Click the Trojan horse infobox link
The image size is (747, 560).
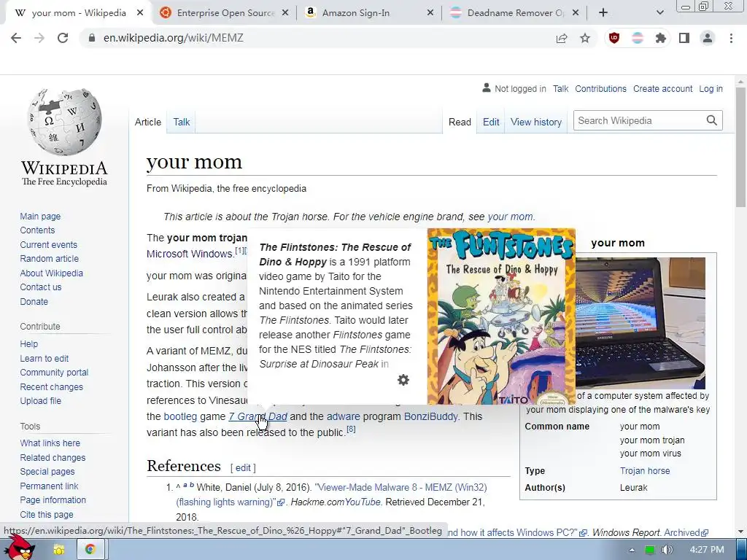click(645, 470)
